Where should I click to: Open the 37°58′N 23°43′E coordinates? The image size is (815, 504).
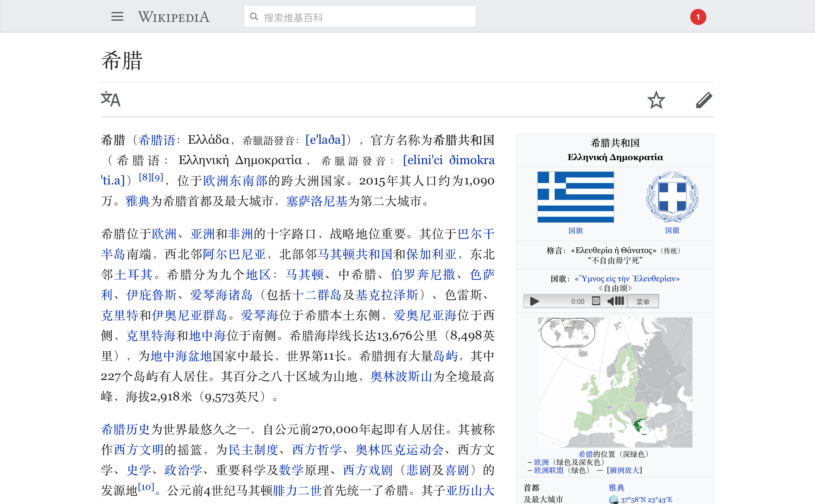646,500
